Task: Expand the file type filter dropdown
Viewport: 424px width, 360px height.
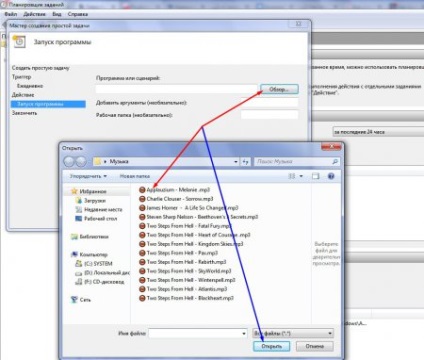Action: (x=330, y=333)
